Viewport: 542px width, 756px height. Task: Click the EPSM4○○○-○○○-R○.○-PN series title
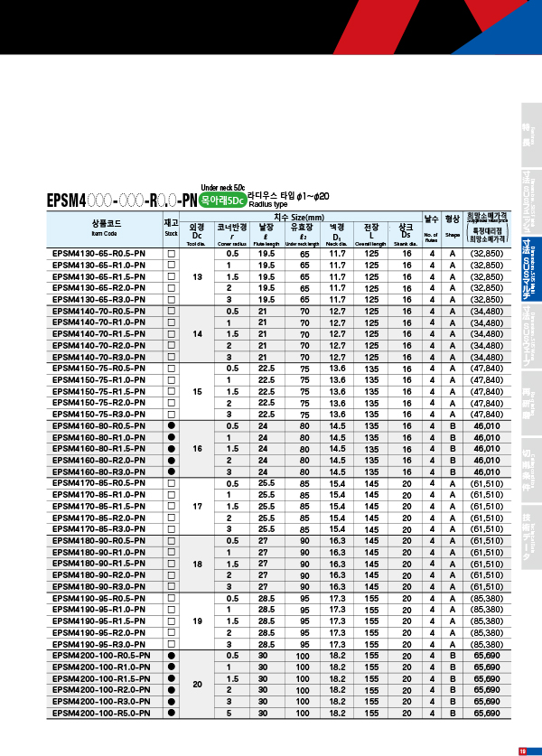click(x=122, y=201)
